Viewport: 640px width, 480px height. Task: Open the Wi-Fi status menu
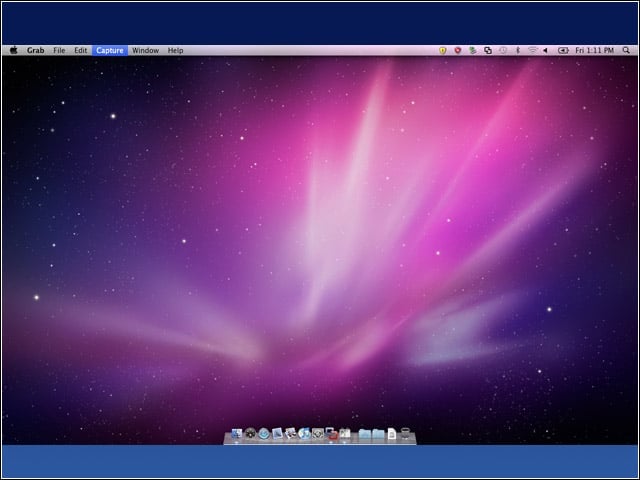pos(532,50)
